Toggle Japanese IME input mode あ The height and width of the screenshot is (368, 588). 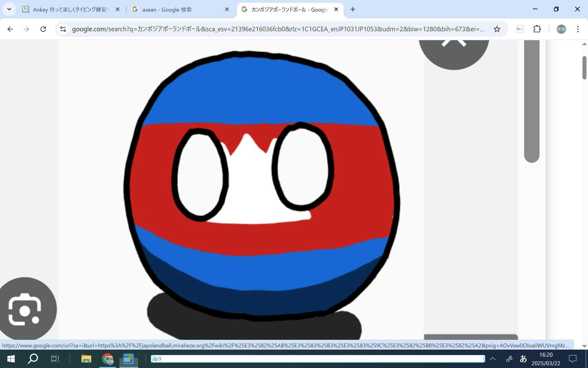pos(523,358)
